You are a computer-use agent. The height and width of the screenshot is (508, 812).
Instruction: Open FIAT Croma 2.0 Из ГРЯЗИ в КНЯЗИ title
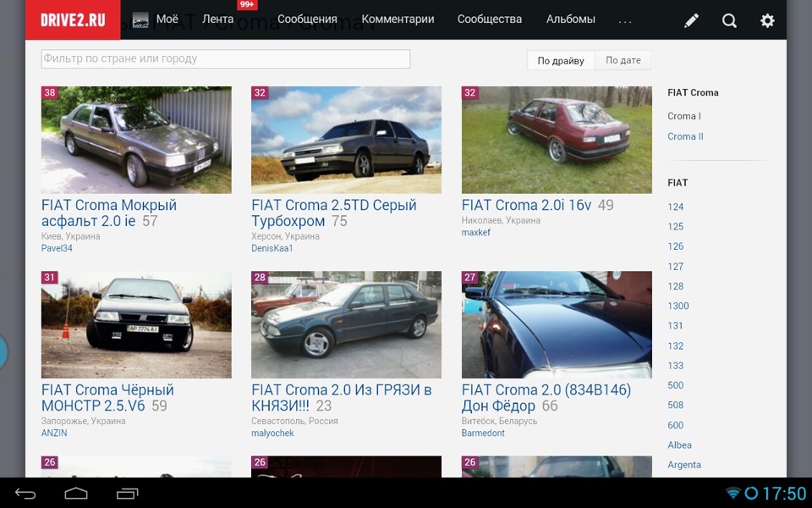pos(342,398)
